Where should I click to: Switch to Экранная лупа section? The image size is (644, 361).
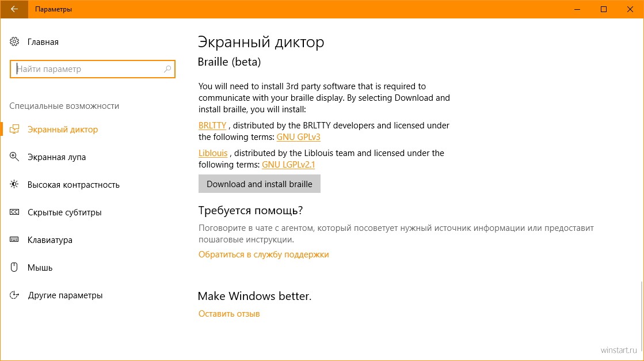[x=56, y=157]
